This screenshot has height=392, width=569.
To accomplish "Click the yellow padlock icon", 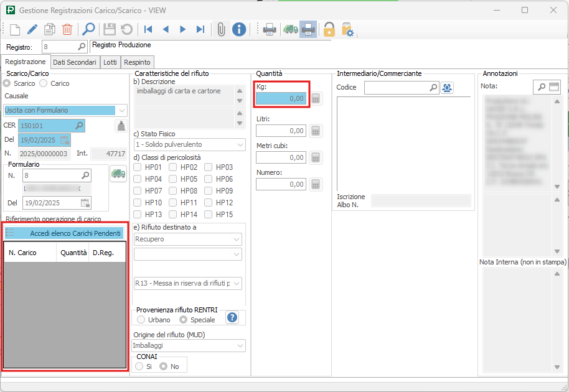I will [x=329, y=29].
